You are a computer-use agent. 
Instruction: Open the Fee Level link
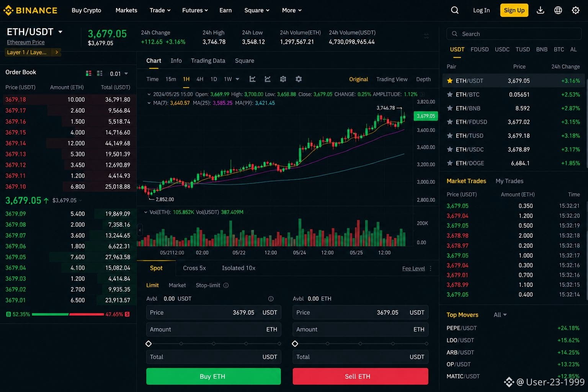click(x=413, y=268)
